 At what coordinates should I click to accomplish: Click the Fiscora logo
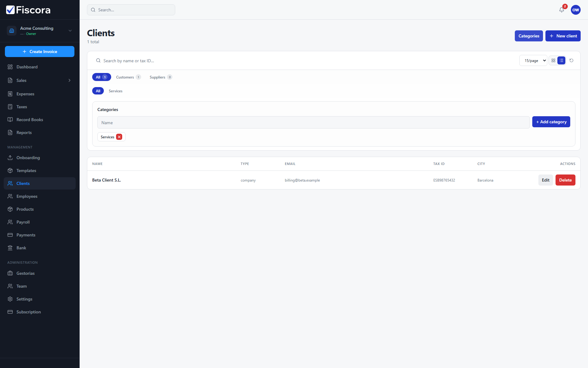[28, 10]
